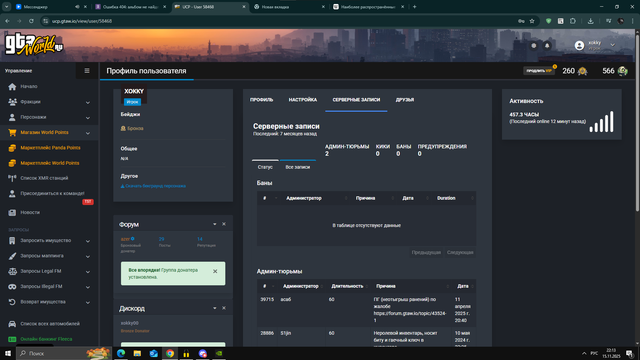The width and height of the screenshot is (640, 360).
Task: Open File Explorer from taskbar
Action: (137, 353)
